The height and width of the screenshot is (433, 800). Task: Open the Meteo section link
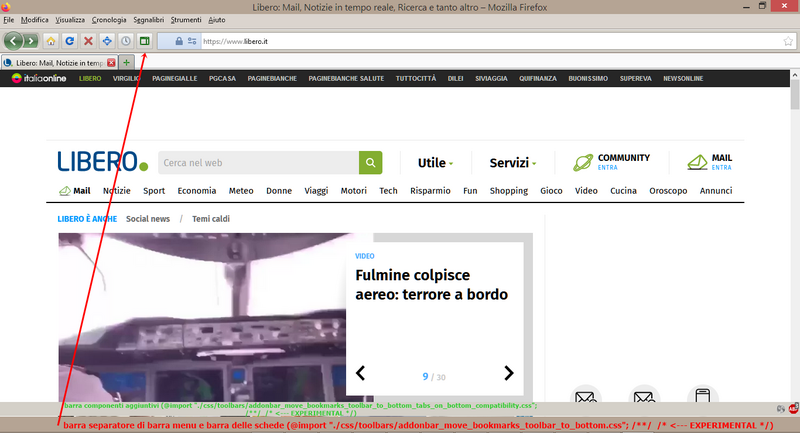click(241, 191)
